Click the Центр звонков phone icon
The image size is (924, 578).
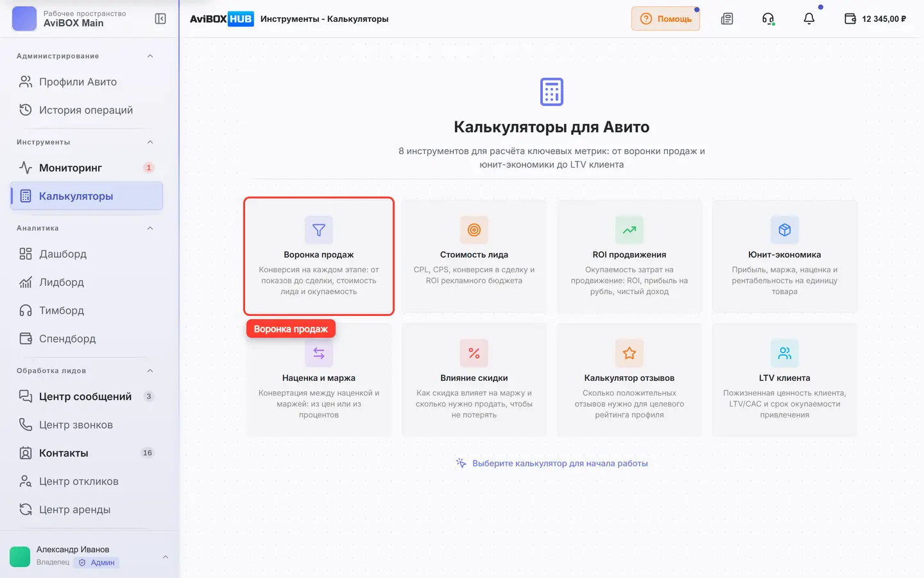[x=26, y=425]
